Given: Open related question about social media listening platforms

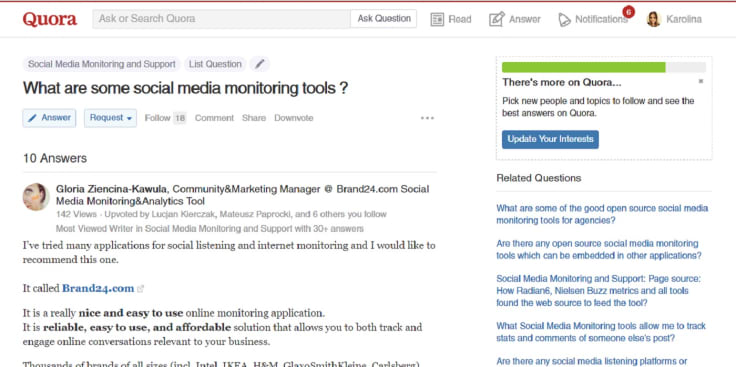Looking at the screenshot, I should 592,361.
